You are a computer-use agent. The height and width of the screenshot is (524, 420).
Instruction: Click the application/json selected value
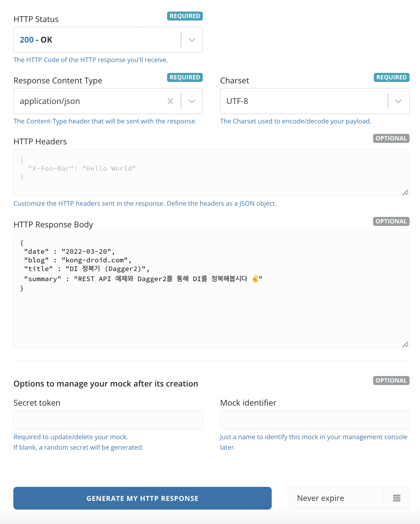[50, 101]
